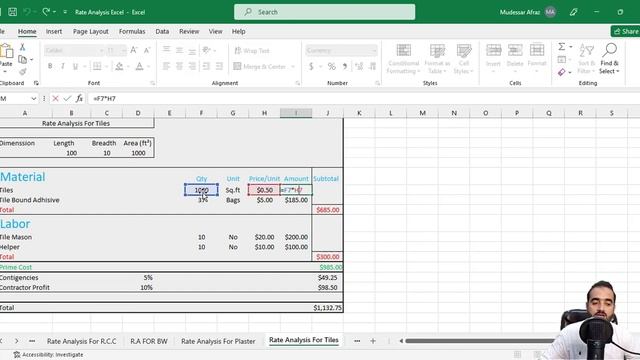Click Merge & Center button

coord(260,66)
